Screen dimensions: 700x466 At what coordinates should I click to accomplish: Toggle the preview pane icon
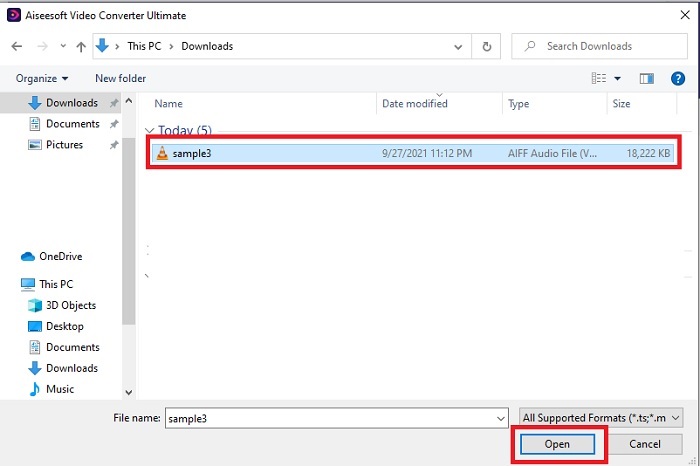[646, 79]
